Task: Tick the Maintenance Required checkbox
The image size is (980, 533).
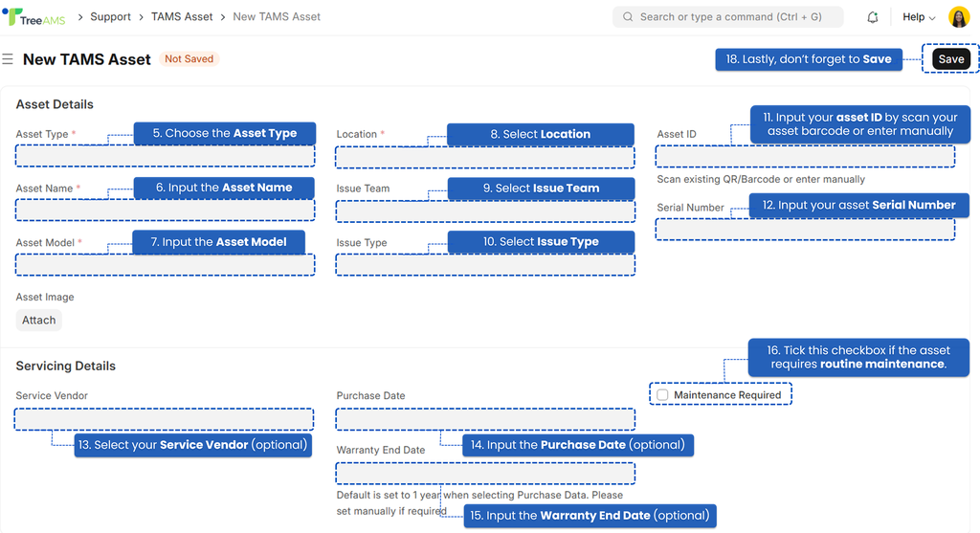Action: pos(662,395)
